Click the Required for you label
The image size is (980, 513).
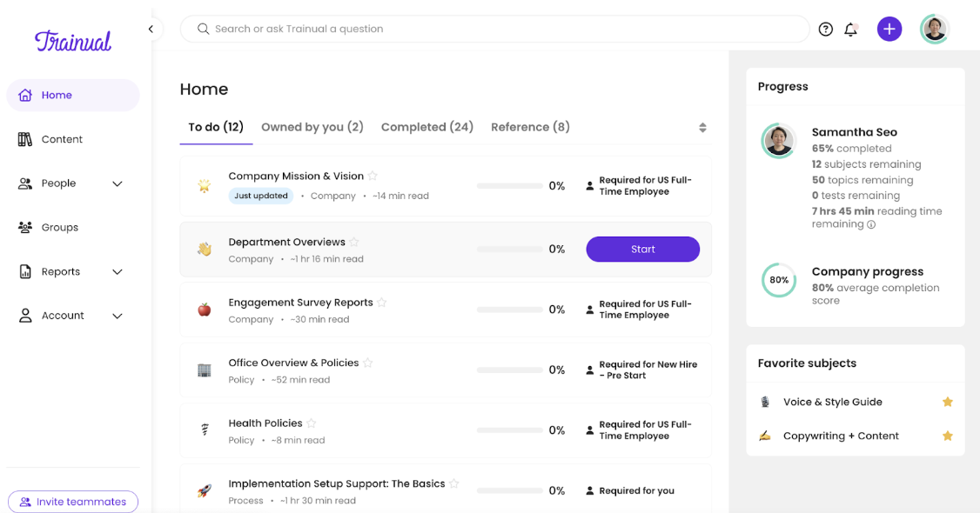click(636, 490)
